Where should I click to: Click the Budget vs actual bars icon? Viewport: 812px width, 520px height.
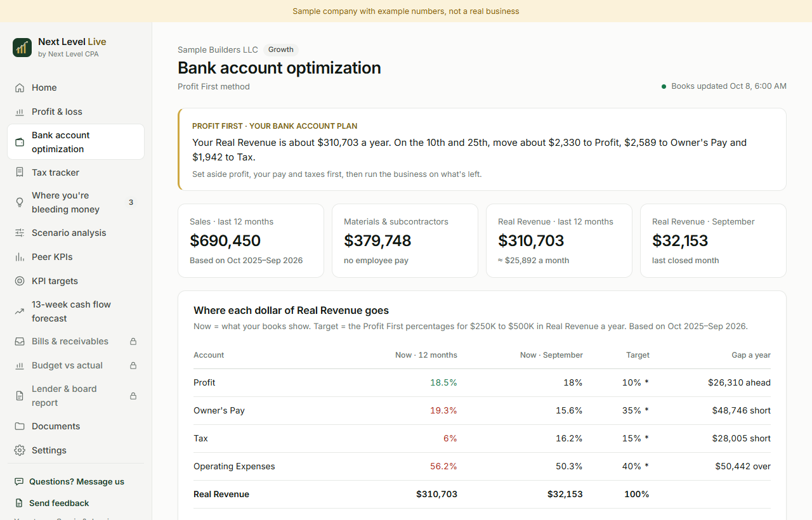tap(20, 365)
